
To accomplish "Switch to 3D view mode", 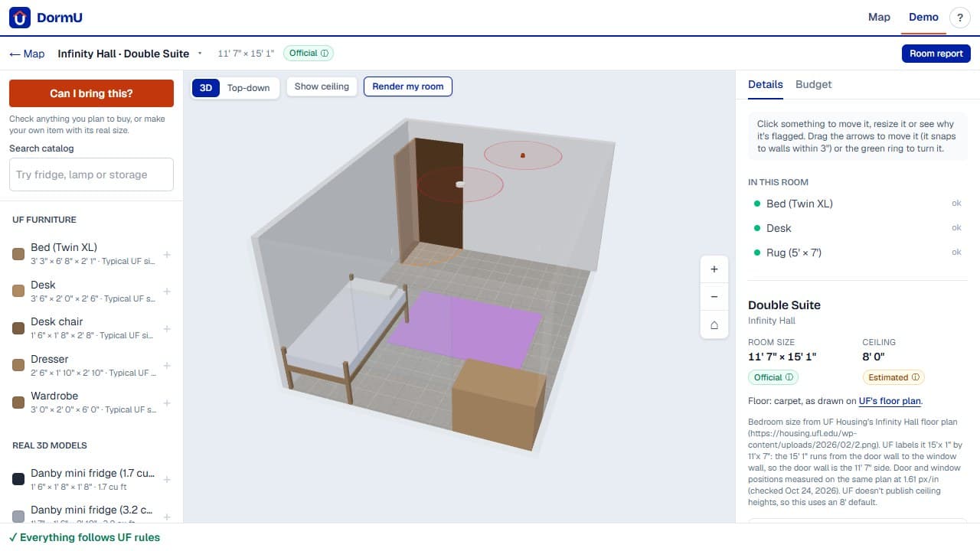I will tap(206, 88).
